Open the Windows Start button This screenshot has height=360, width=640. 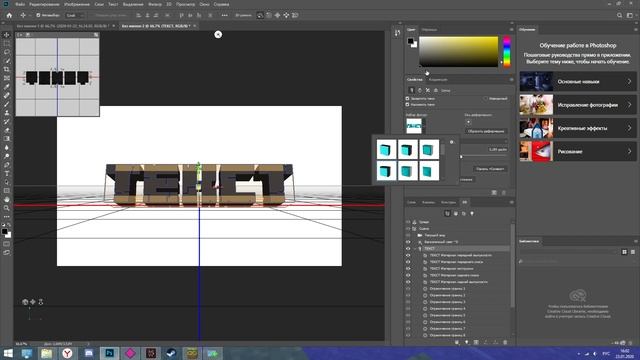(x=8, y=353)
